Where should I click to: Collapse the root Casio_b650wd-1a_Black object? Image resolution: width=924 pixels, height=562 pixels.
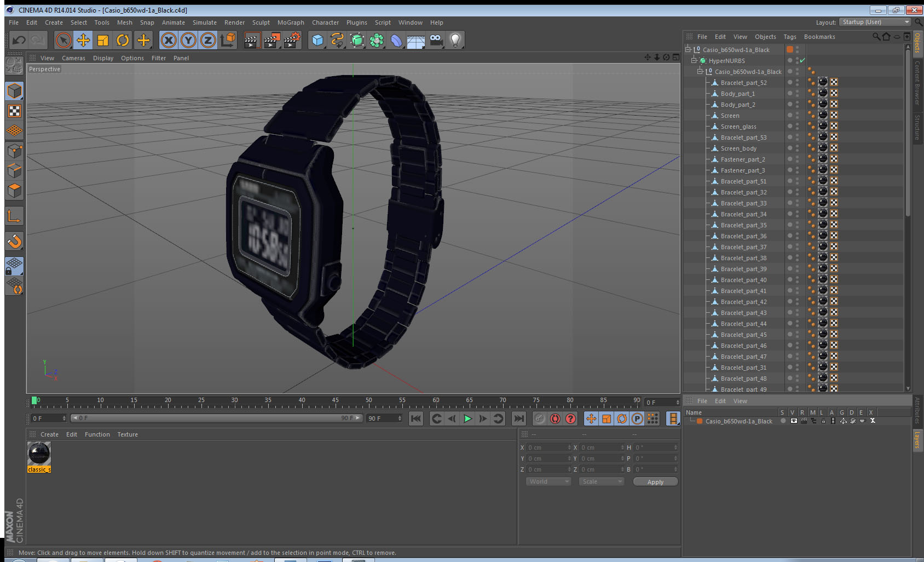pyautogui.click(x=688, y=49)
